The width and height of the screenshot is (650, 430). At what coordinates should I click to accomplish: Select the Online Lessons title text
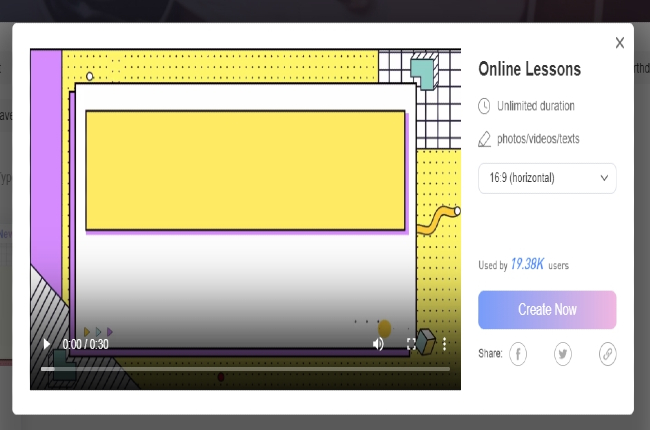(529, 70)
